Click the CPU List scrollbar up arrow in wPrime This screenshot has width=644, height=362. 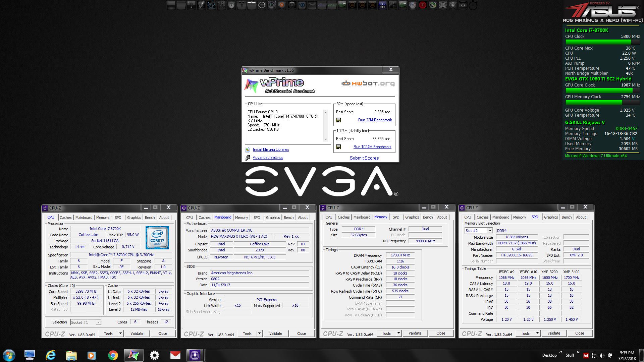[326, 113]
